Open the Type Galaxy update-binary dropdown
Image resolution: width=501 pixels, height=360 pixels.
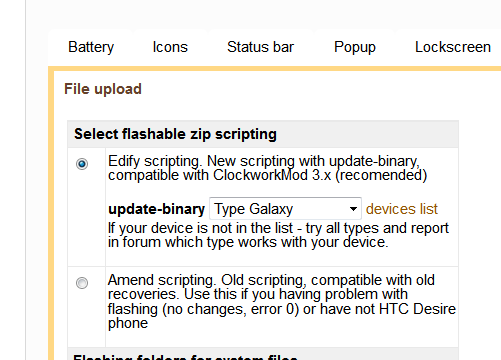[285, 209]
